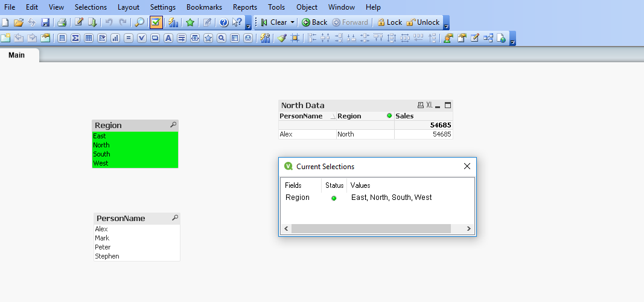The width and height of the screenshot is (644, 302).
Task: Open search in the PersonName list box header
Action: pyautogui.click(x=175, y=218)
